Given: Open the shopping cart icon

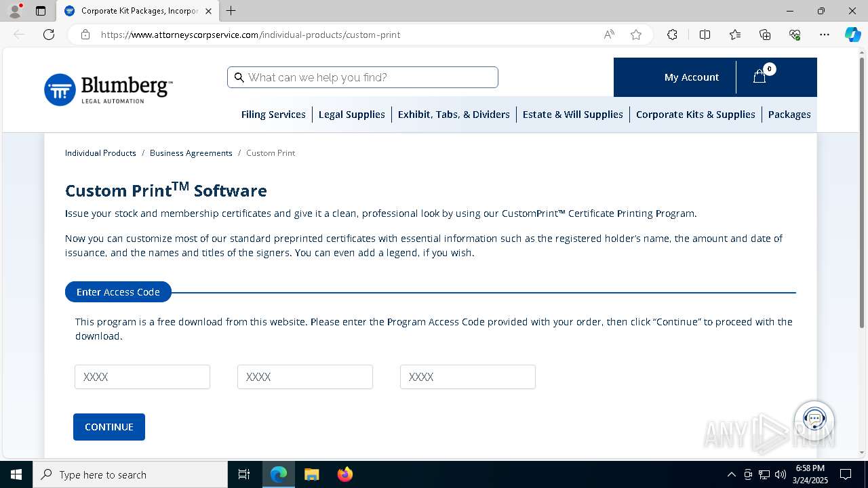Looking at the screenshot, I should pos(760,77).
